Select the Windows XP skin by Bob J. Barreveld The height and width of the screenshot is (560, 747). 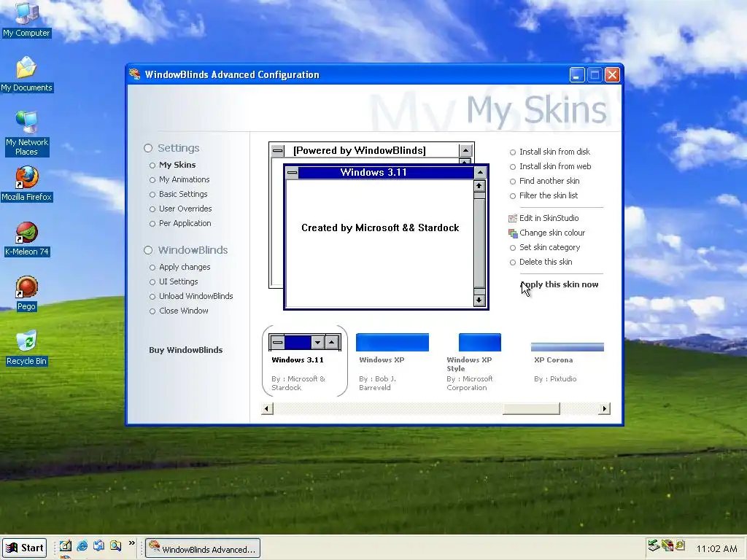pyautogui.click(x=392, y=362)
